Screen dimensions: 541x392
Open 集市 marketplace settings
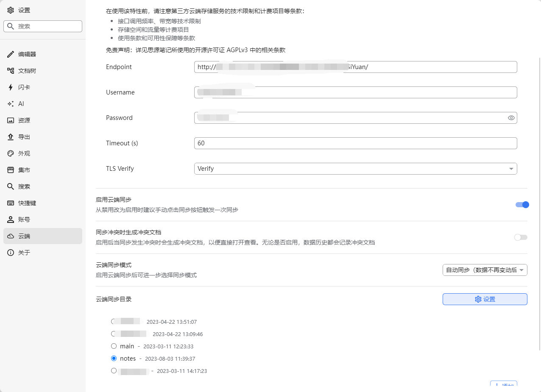coord(11,170)
